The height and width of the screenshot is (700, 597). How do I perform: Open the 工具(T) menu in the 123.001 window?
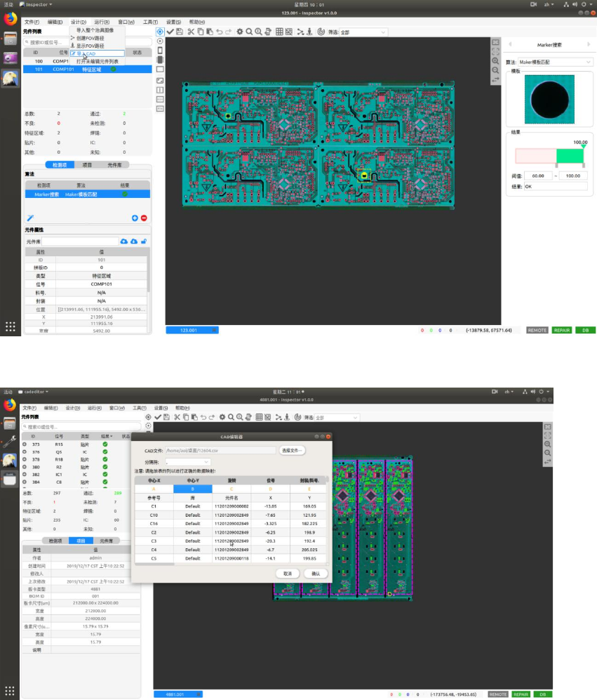(150, 22)
